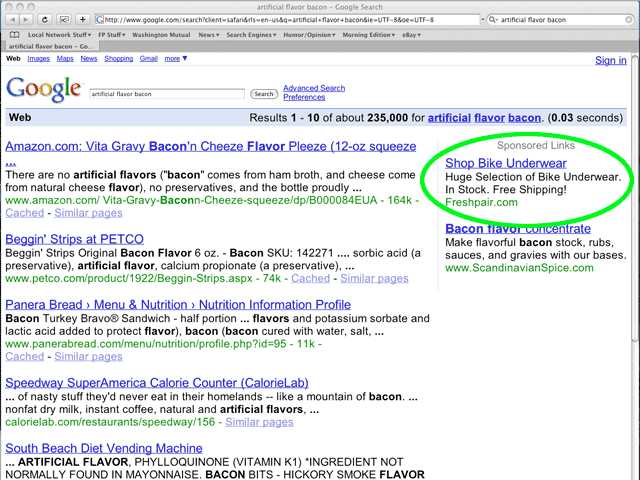The width and height of the screenshot is (640, 480).
Task: Click the www.ScandinavianSpice.com ad URL text
Action: [519, 268]
